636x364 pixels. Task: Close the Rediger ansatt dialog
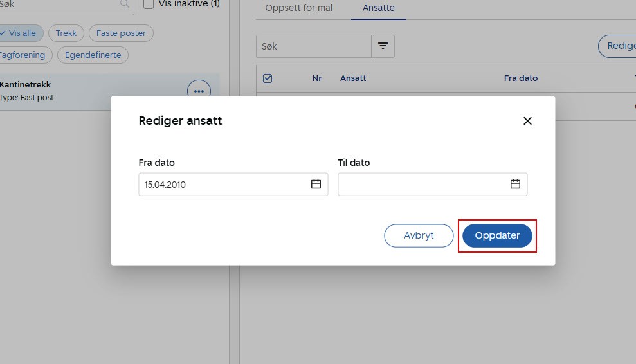click(527, 121)
